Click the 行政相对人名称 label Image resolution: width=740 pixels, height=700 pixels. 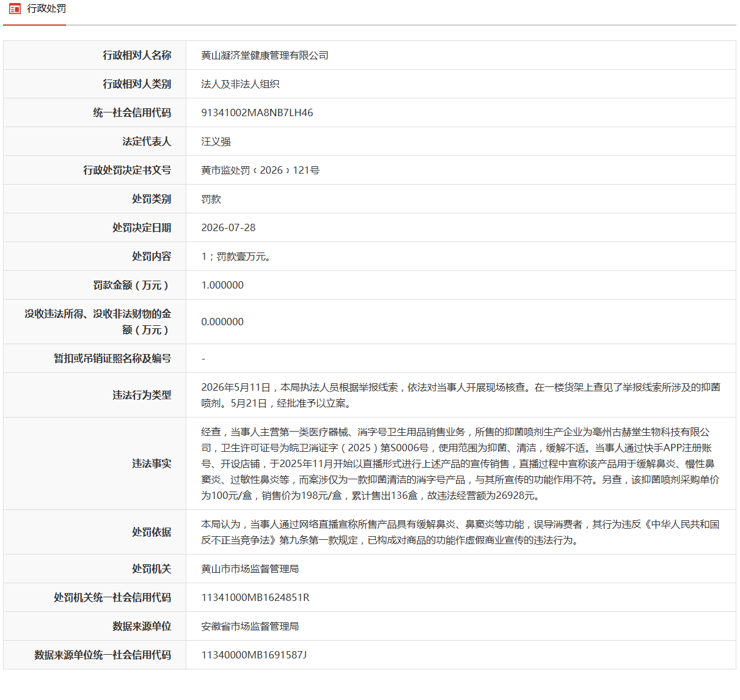pyautogui.click(x=137, y=55)
